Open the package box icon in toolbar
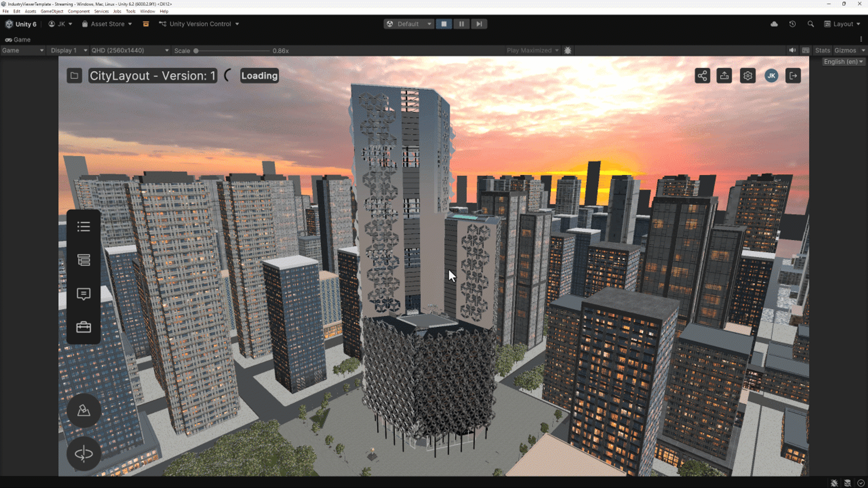The width and height of the screenshot is (868, 488). tap(146, 24)
